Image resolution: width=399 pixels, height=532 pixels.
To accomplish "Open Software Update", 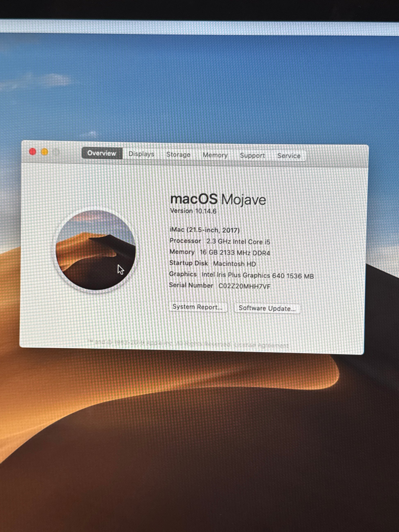I will [x=267, y=309].
